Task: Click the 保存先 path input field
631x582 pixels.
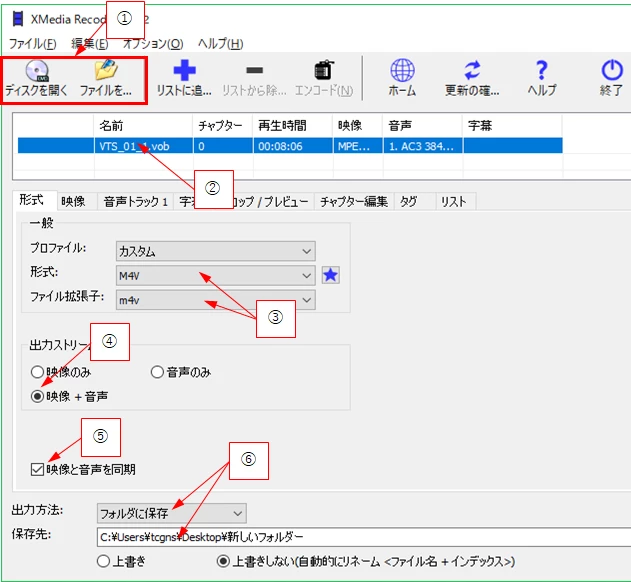Action: (x=364, y=537)
